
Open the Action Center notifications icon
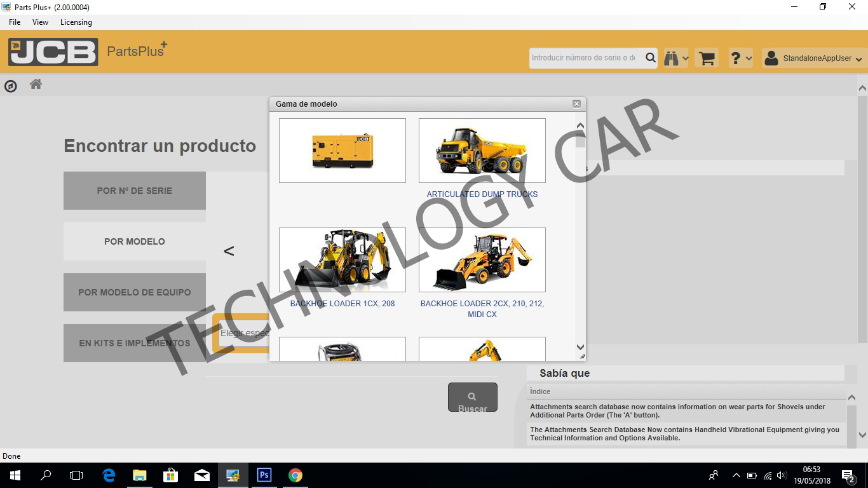pyautogui.click(x=848, y=475)
